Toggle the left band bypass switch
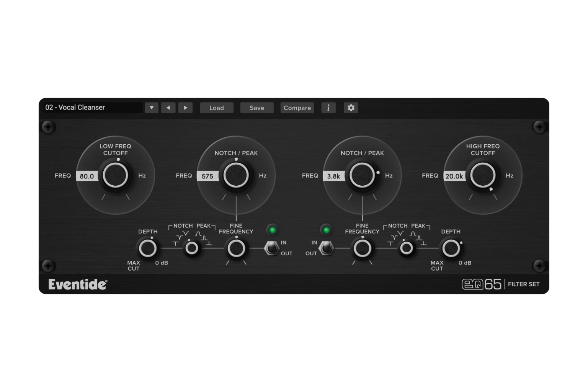The width and height of the screenshot is (588, 392). [273, 248]
